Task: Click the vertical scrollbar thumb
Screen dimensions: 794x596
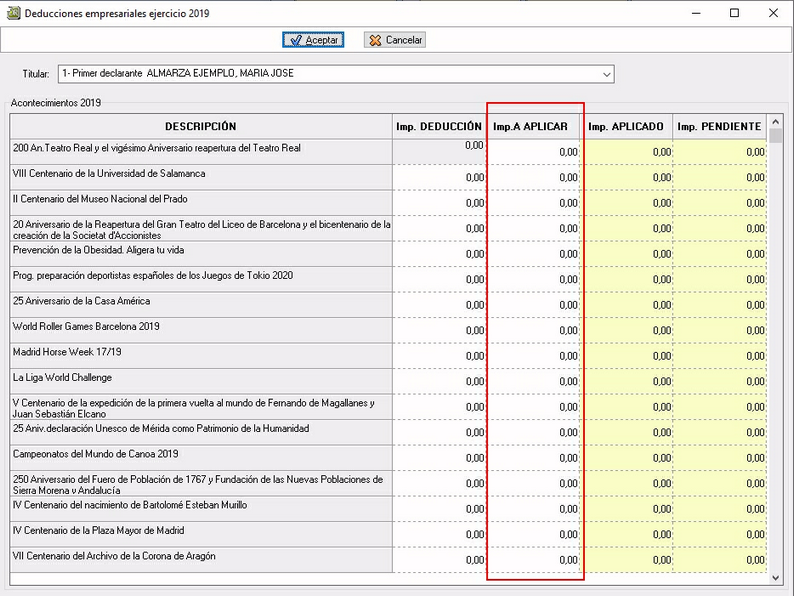Action: [775, 136]
